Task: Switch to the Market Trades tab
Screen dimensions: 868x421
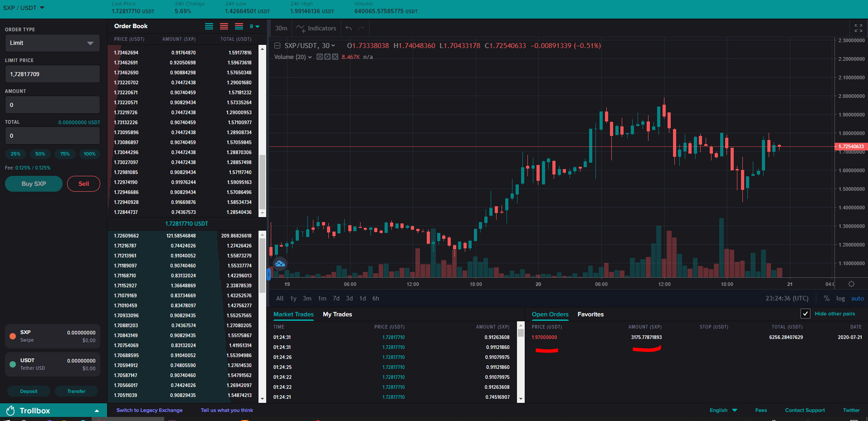Action: click(293, 314)
